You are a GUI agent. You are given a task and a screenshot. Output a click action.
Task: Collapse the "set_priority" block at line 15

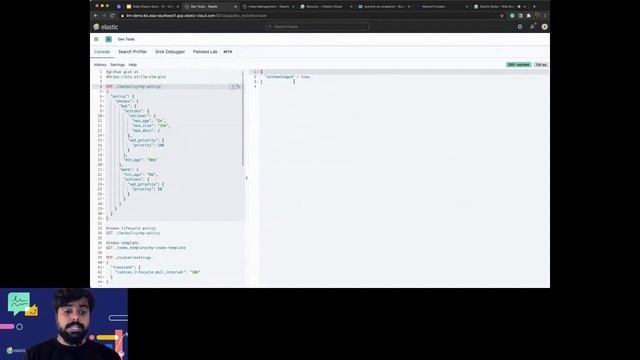pyautogui.click(x=103, y=140)
